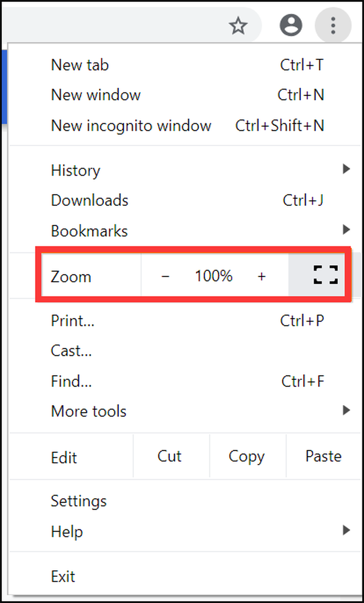
Task: Click the Paste button in Edit row
Action: tap(323, 456)
